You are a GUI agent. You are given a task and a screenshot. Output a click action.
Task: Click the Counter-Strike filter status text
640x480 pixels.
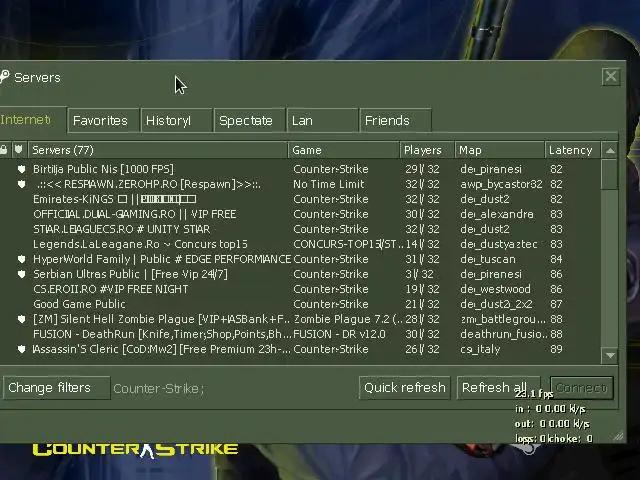pos(158,389)
